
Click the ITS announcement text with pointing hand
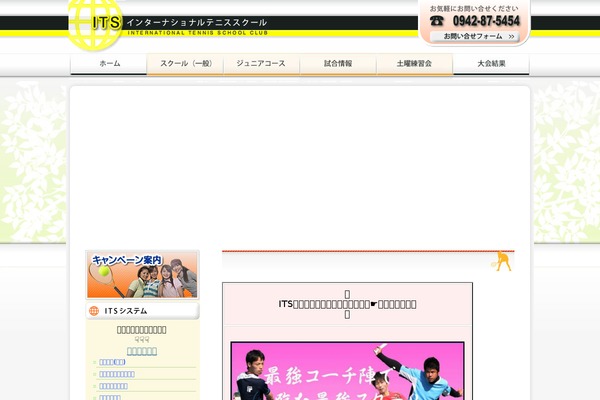347,304
